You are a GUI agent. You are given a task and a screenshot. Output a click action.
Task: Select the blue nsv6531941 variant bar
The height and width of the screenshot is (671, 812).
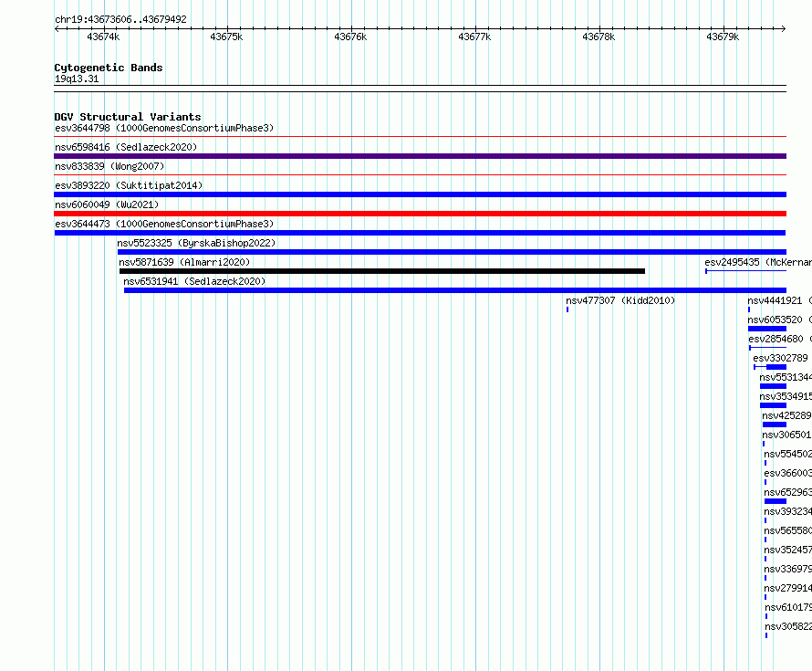(x=455, y=290)
